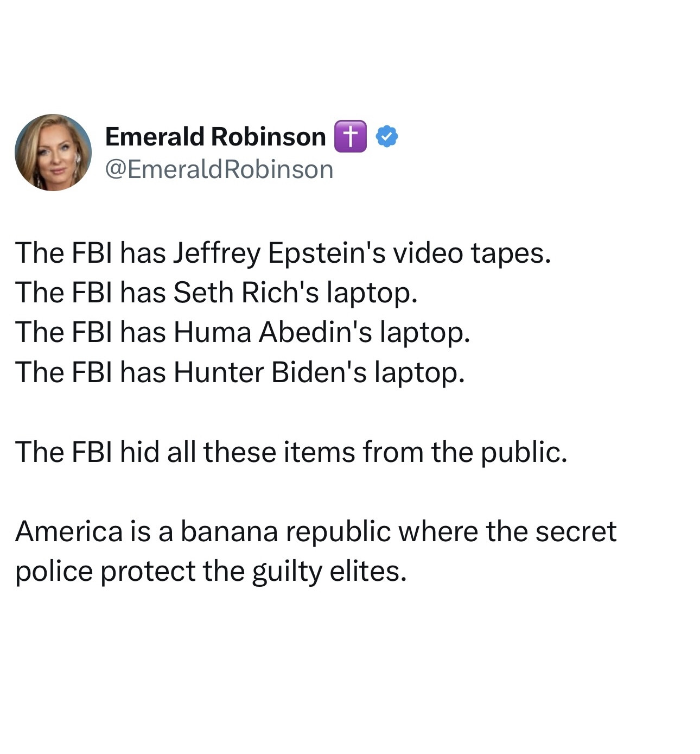Click the purple cross emoji icon

(x=351, y=137)
